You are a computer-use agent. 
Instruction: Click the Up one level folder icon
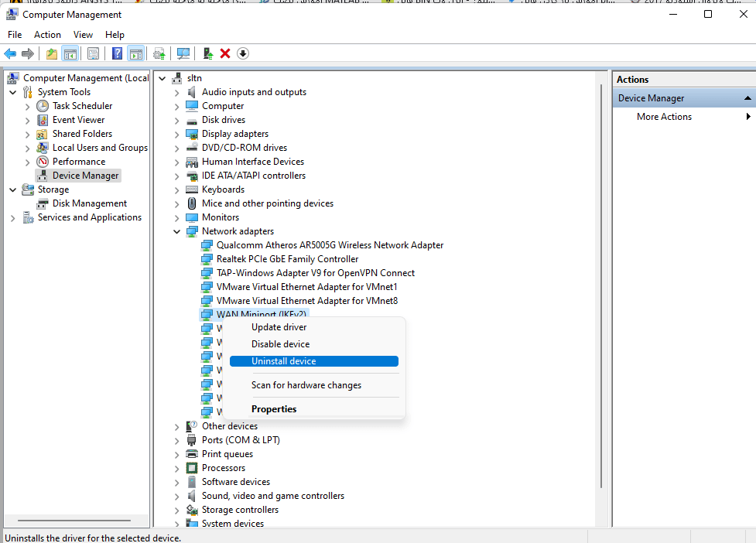(x=51, y=53)
